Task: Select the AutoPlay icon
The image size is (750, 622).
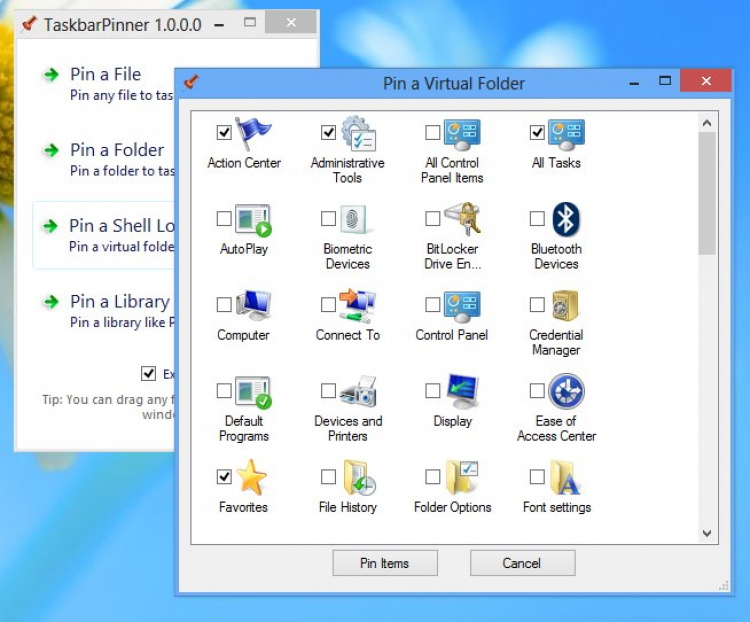Action: click(x=253, y=220)
